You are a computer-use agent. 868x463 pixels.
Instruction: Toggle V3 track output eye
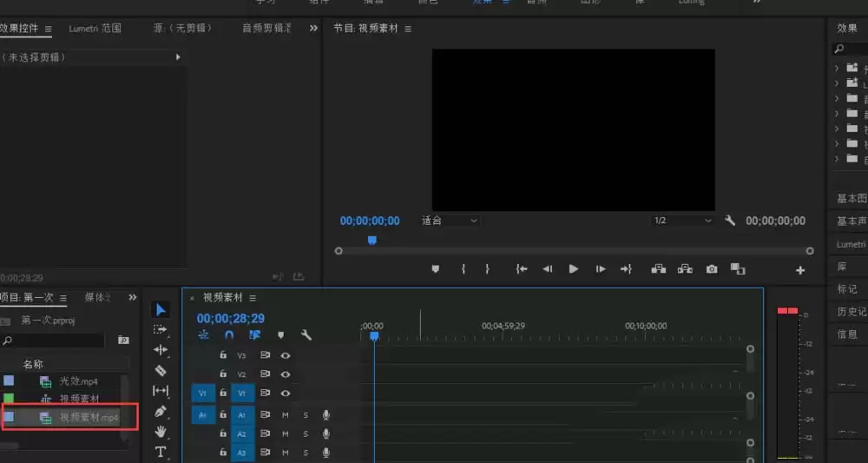[x=285, y=355]
